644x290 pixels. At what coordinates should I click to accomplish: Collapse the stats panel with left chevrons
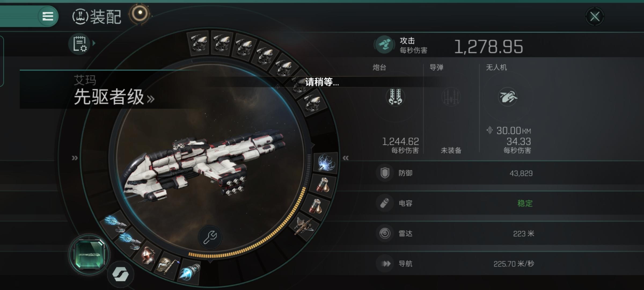(346, 158)
